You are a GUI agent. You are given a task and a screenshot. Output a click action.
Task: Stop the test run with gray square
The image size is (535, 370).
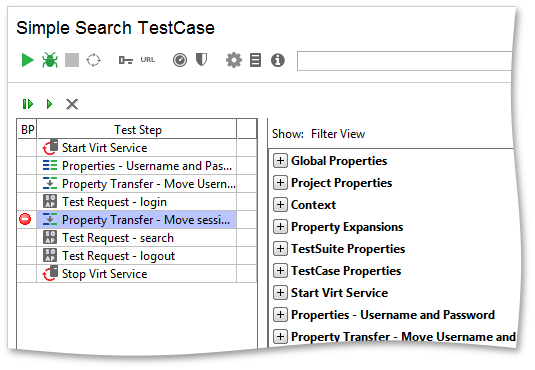72,60
